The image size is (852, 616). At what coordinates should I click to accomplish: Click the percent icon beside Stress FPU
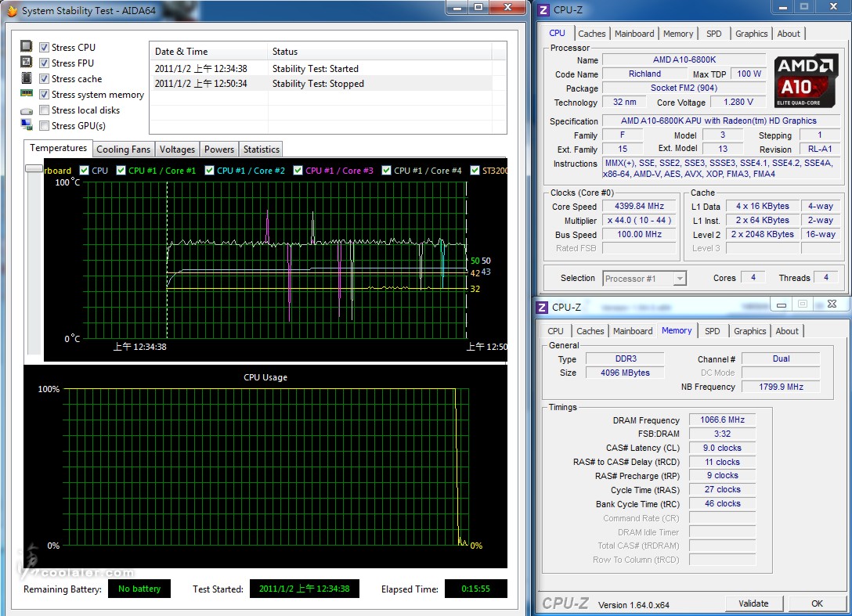(26, 63)
